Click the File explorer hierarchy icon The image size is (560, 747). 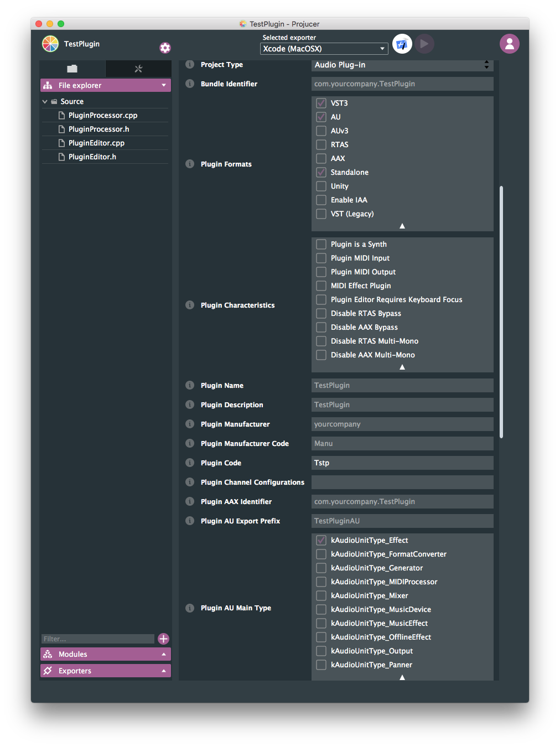tap(48, 85)
